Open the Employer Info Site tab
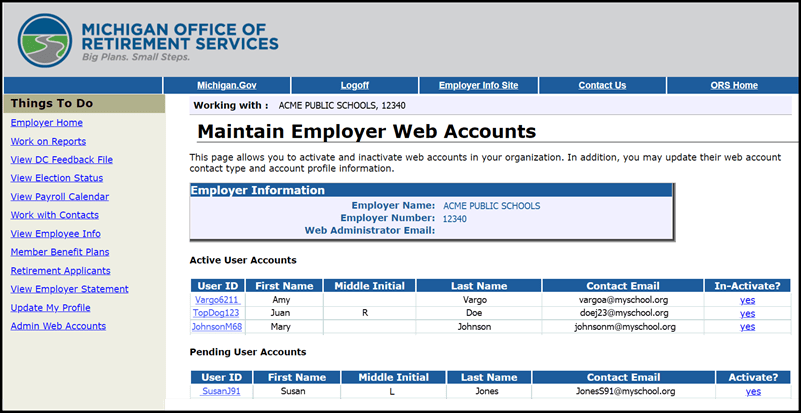 [x=478, y=85]
